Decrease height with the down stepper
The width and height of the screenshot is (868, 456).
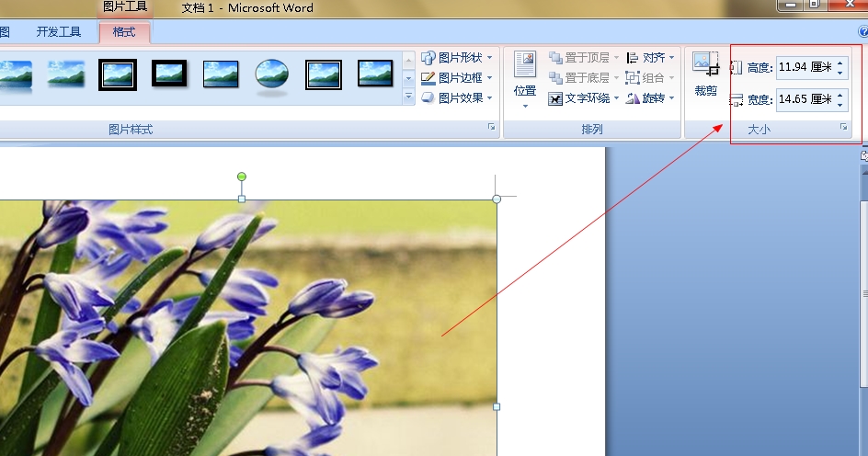840,73
